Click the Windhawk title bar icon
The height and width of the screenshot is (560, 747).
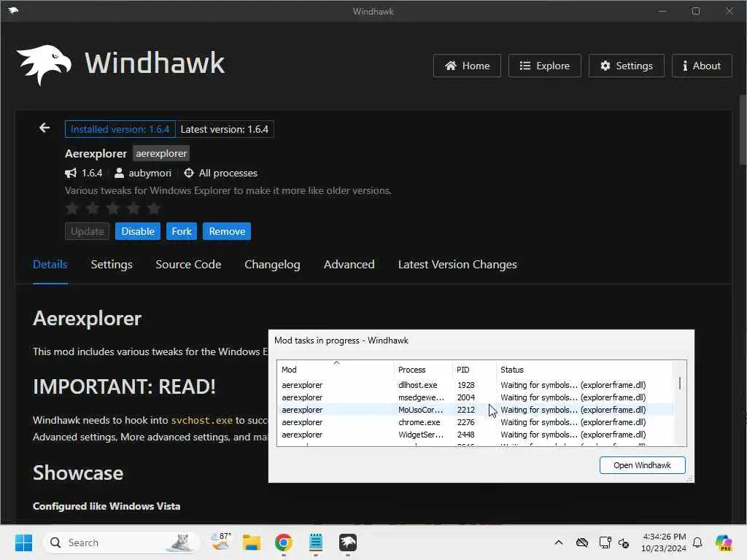(x=13, y=10)
